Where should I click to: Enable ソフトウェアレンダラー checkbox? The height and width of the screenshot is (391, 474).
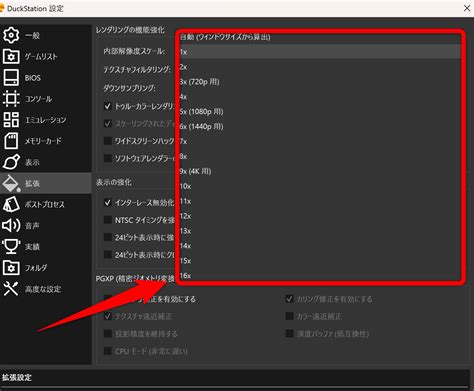107,158
